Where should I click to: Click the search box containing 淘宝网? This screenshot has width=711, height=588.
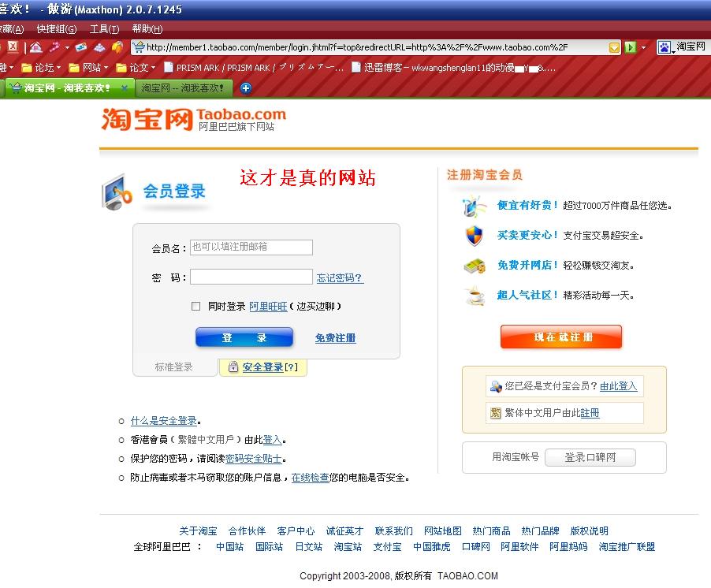[x=691, y=47]
